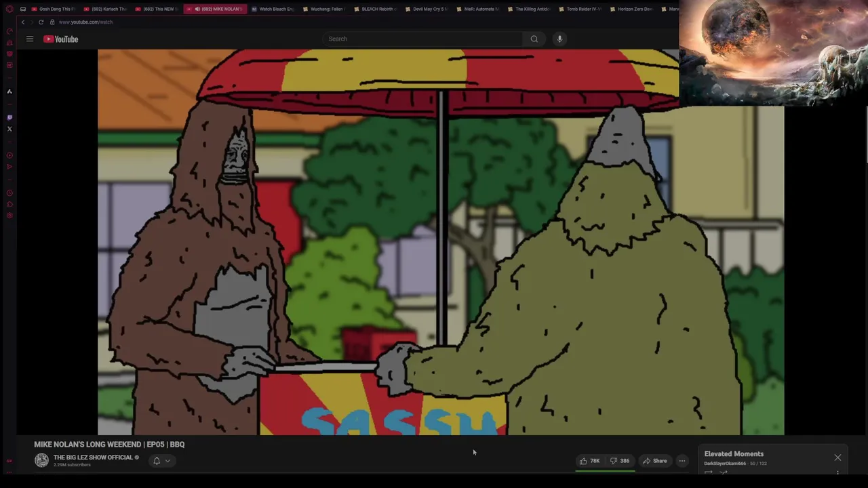Expand the notification options chevron
This screenshot has height=488, width=868.
point(167,461)
